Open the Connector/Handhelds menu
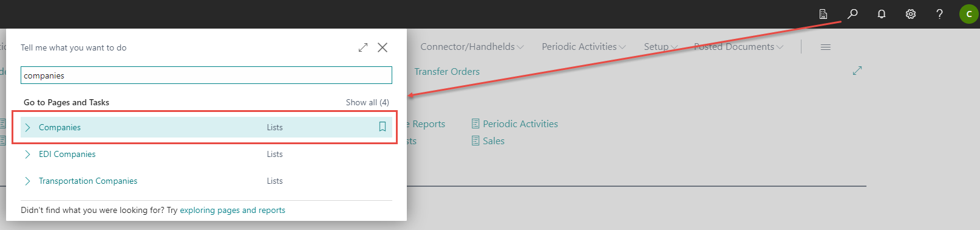980x230 pixels. (x=472, y=47)
